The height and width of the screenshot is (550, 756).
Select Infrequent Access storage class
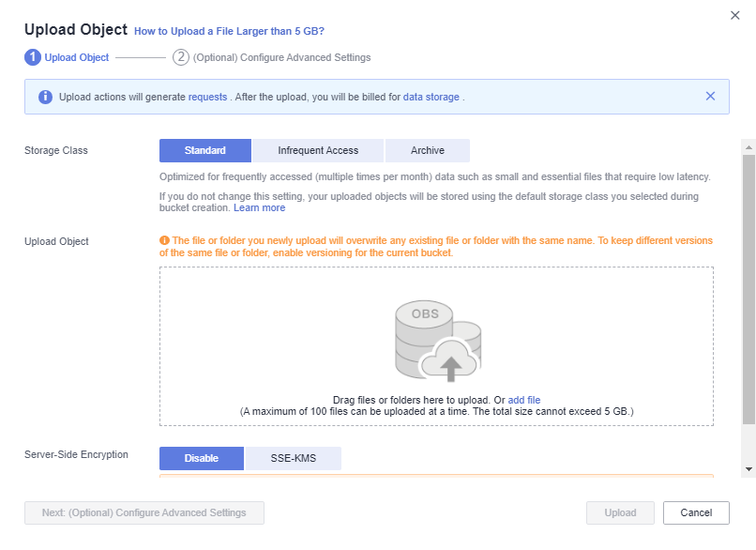tap(318, 150)
